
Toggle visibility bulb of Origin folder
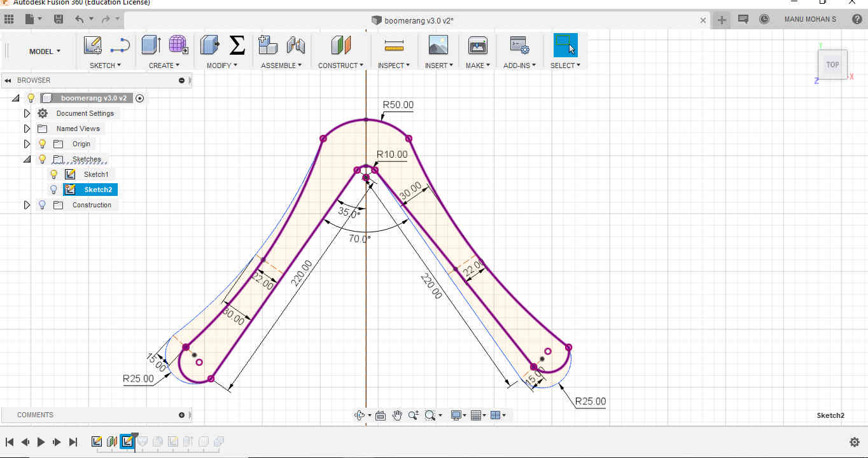pos(42,144)
